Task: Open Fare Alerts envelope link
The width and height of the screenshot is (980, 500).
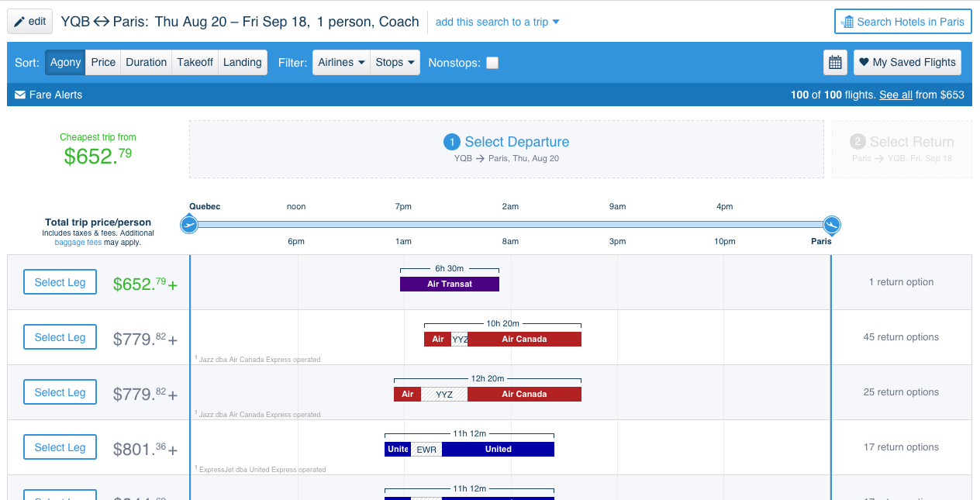Action: tap(48, 95)
